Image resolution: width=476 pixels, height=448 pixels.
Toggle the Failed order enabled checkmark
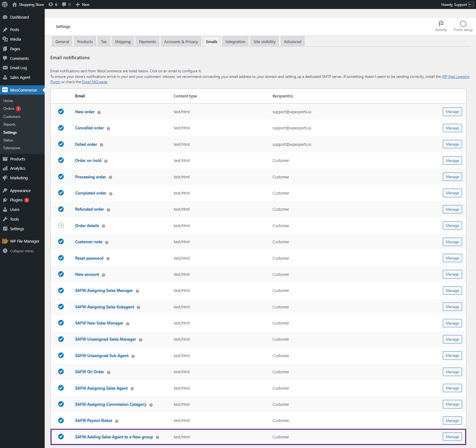(x=61, y=144)
